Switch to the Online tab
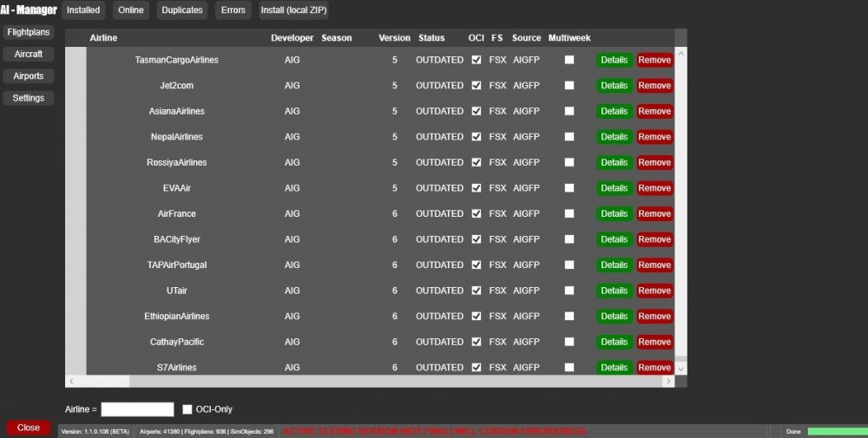This screenshot has width=868, height=438. (x=131, y=10)
